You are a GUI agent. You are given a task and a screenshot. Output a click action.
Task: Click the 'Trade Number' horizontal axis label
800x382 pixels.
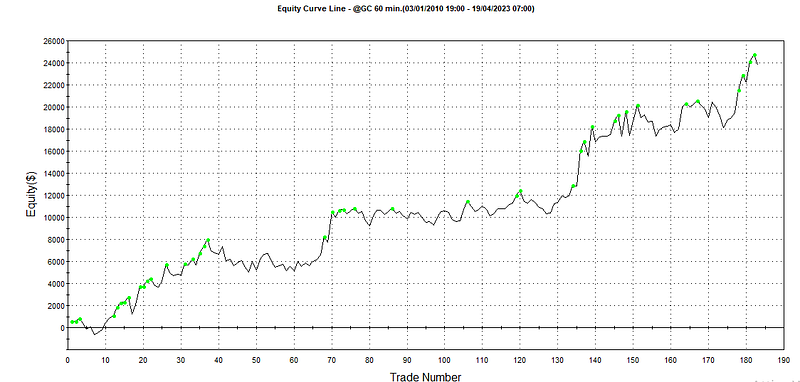pos(426,377)
